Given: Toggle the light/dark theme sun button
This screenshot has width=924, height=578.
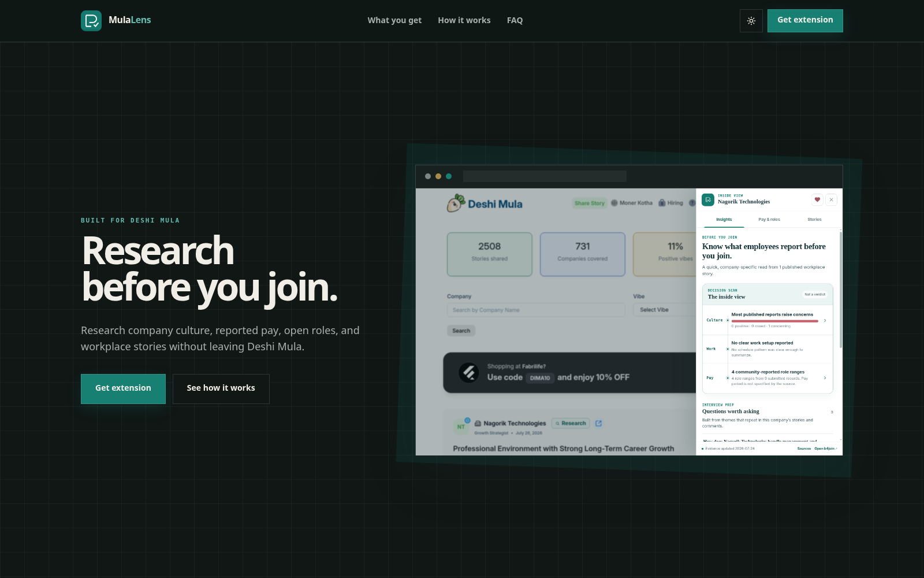Looking at the screenshot, I should (751, 21).
